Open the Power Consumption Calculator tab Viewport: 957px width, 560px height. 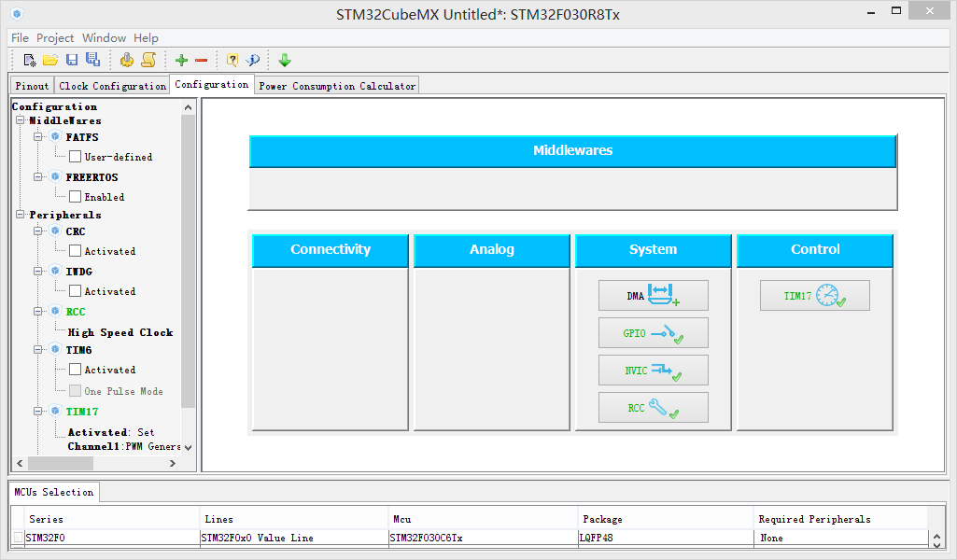(337, 86)
